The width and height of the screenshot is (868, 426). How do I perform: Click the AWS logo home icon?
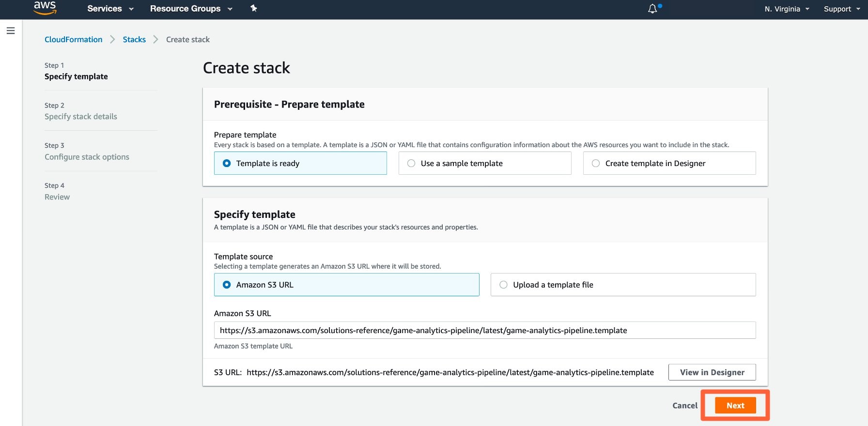point(45,8)
